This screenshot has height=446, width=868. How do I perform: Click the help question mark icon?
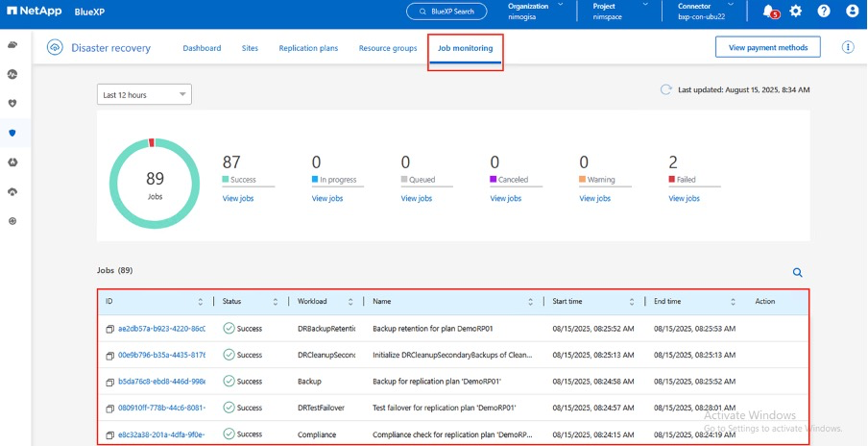click(823, 12)
